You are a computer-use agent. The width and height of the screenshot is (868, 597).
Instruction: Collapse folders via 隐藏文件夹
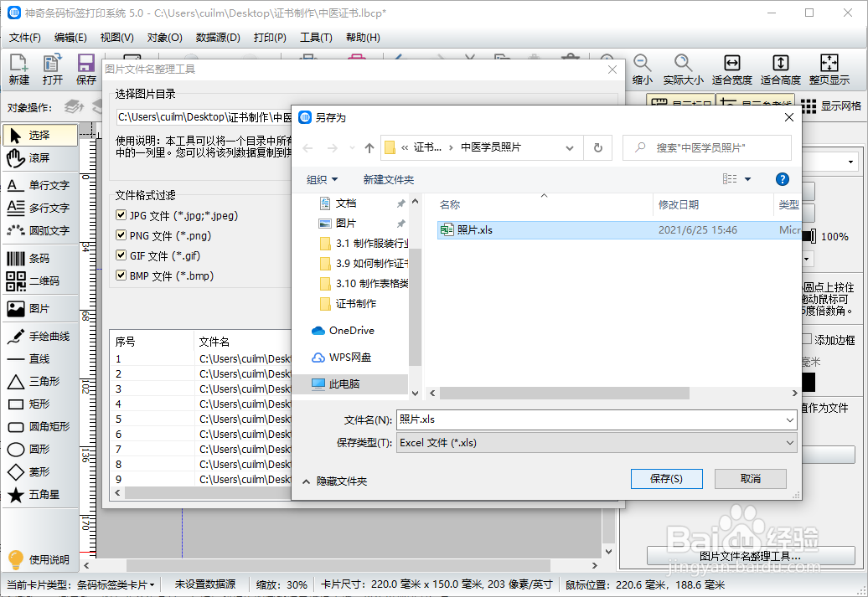click(x=335, y=481)
